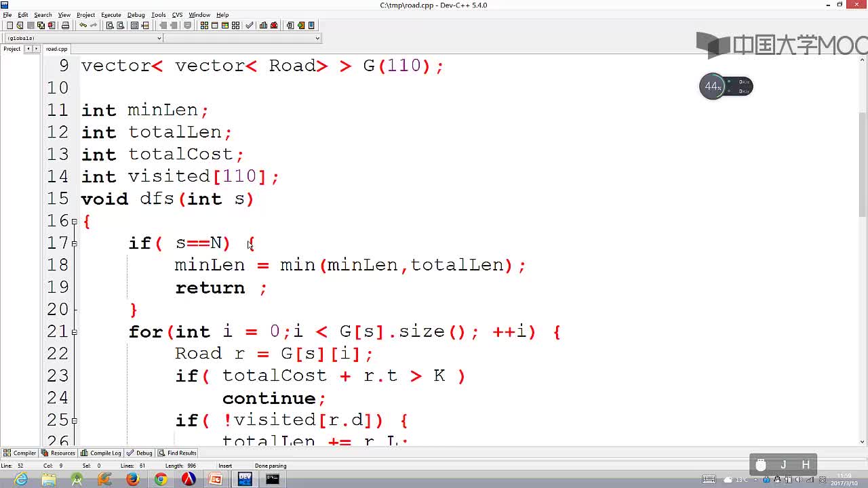Click the Compile and Run toolbar icon
868x488 pixels.
point(225,26)
